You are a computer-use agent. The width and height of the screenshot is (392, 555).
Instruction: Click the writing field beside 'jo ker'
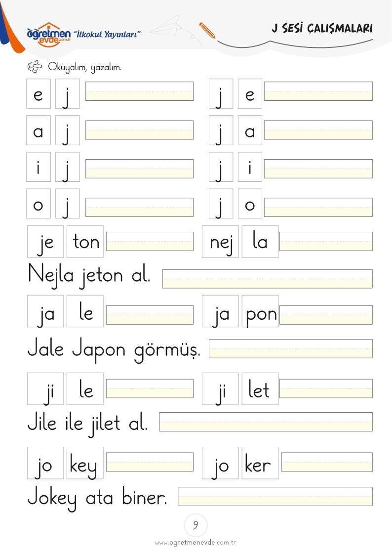coord(327,462)
